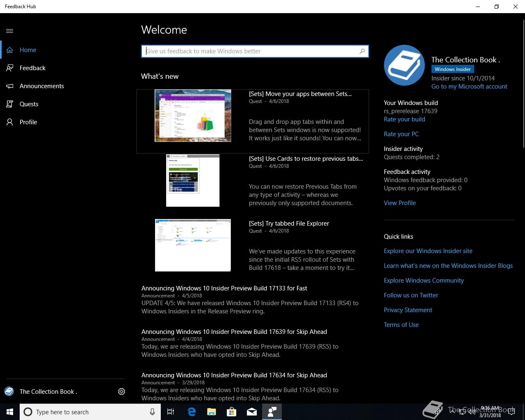Click the 'Rate your build' link
This screenshot has width=525, height=420.
point(404,119)
